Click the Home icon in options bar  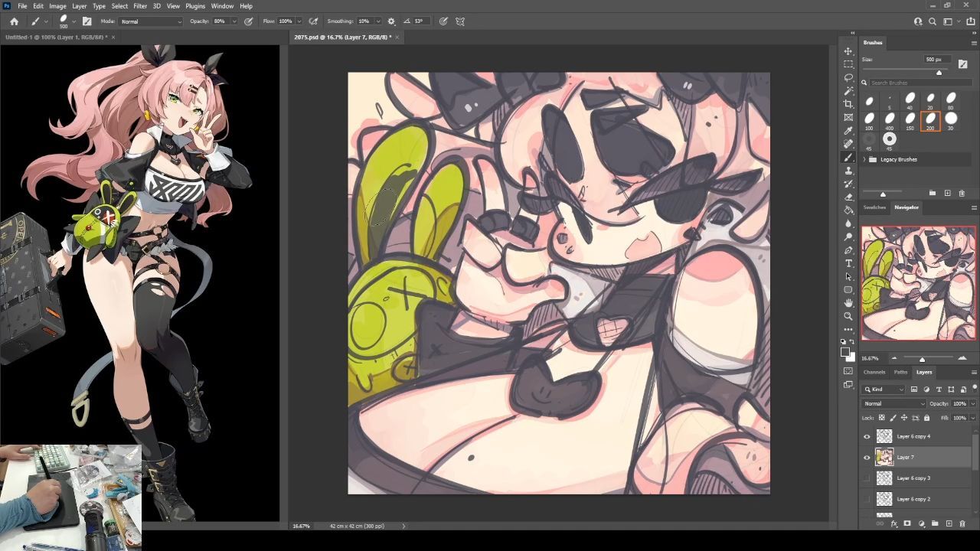point(14,21)
